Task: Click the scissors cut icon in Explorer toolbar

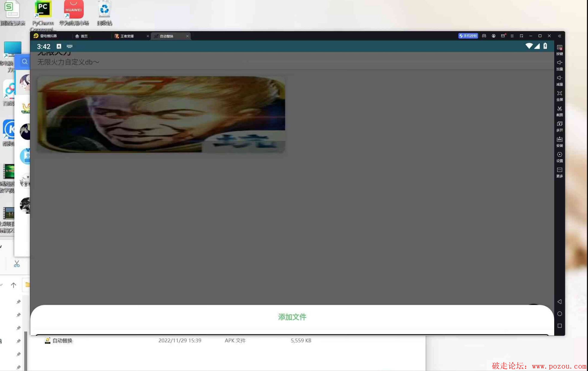Action: [17, 264]
